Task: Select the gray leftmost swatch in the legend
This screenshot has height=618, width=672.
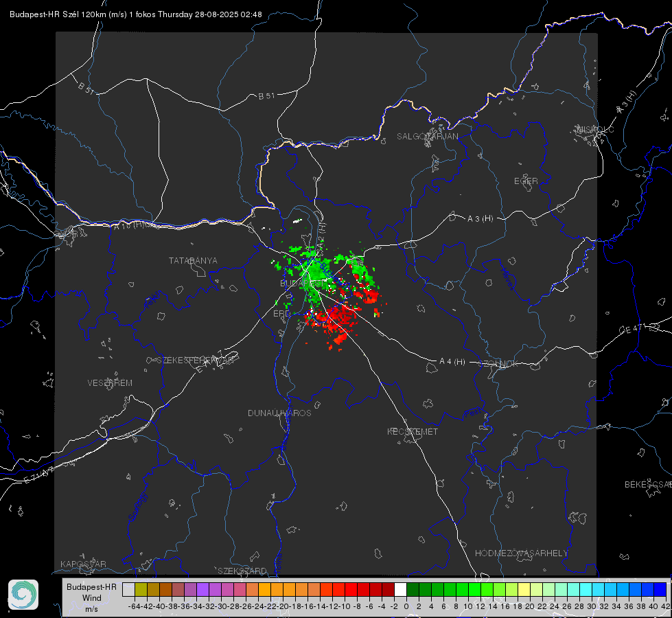Action: pyautogui.click(x=128, y=589)
